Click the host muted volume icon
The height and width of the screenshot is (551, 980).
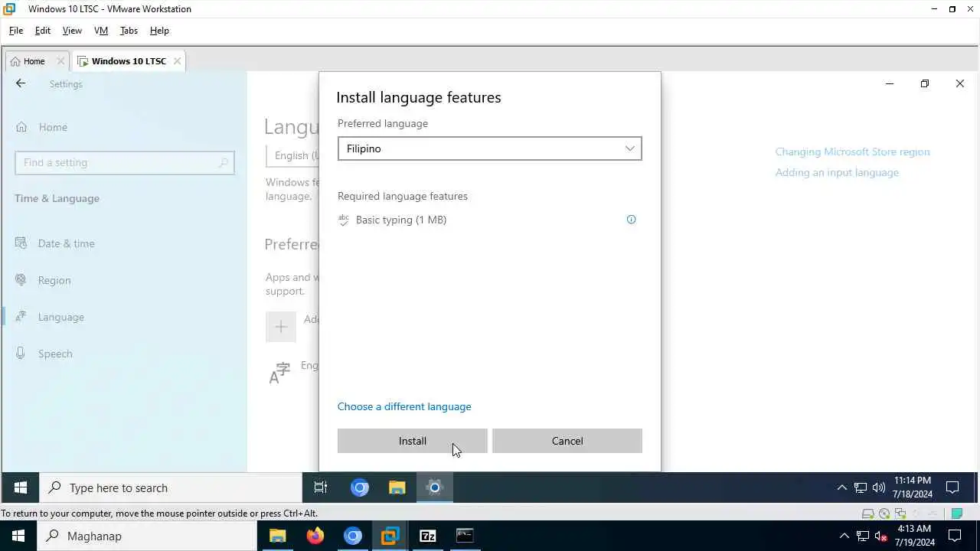coord(881,536)
